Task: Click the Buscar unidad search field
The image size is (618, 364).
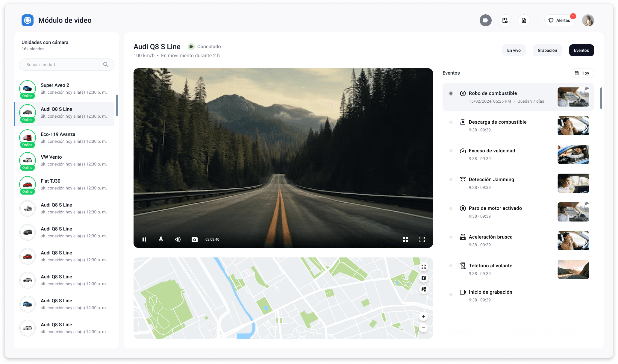Action: [63, 65]
